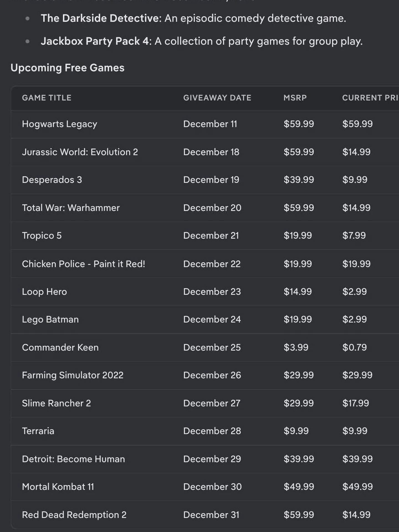Click the CURRENT PRICE column header
Image resolution: width=399 pixels, height=532 pixels.
click(x=370, y=98)
